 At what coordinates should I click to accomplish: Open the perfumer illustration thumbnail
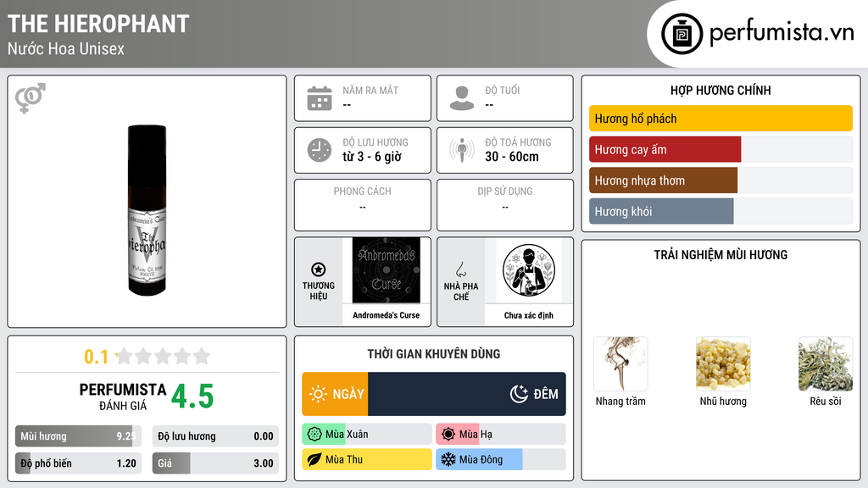[x=529, y=270]
